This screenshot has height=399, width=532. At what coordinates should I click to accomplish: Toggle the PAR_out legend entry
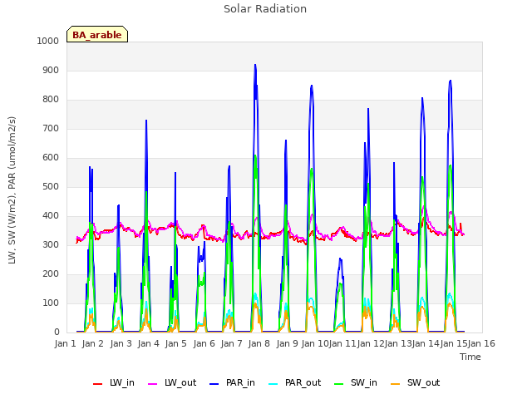(x=294, y=382)
